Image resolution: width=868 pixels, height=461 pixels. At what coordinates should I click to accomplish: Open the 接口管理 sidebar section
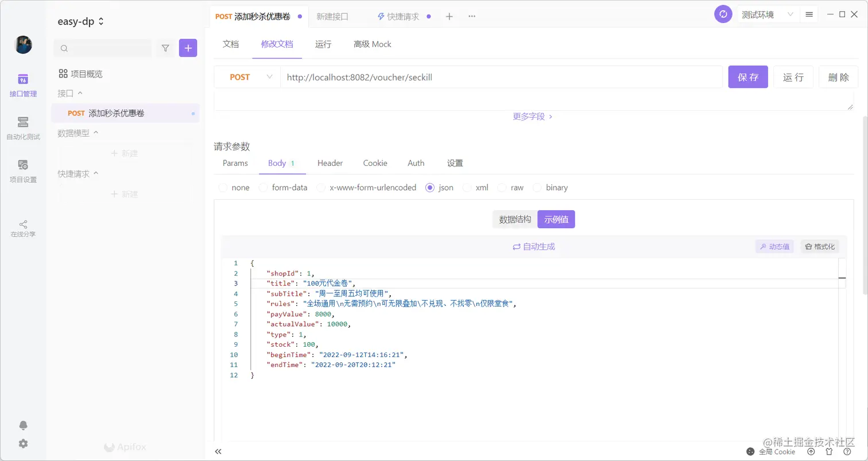click(23, 85)
